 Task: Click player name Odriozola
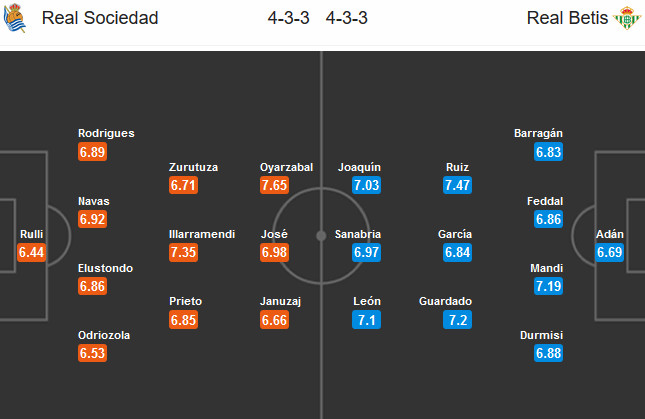[104, 335]
